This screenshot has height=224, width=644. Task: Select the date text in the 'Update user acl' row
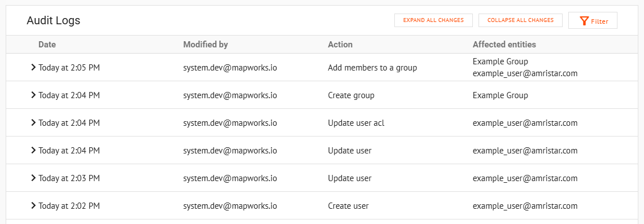pyautogui.click(x=69, y=122)
